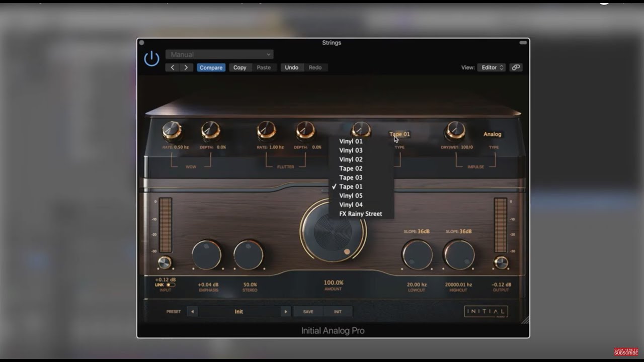644x362 pixels.
Task: Click the Stereo knob
Action: click(249, 255)
